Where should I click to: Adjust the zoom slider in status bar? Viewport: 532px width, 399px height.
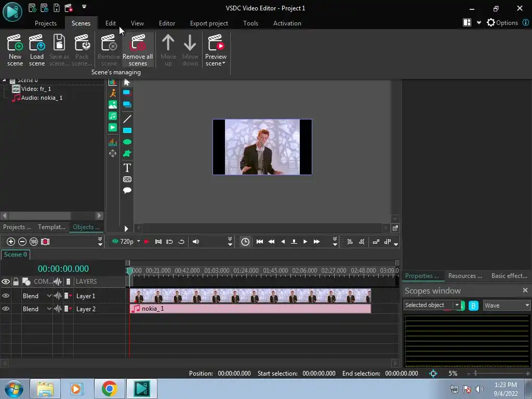[x=475, y=374]
